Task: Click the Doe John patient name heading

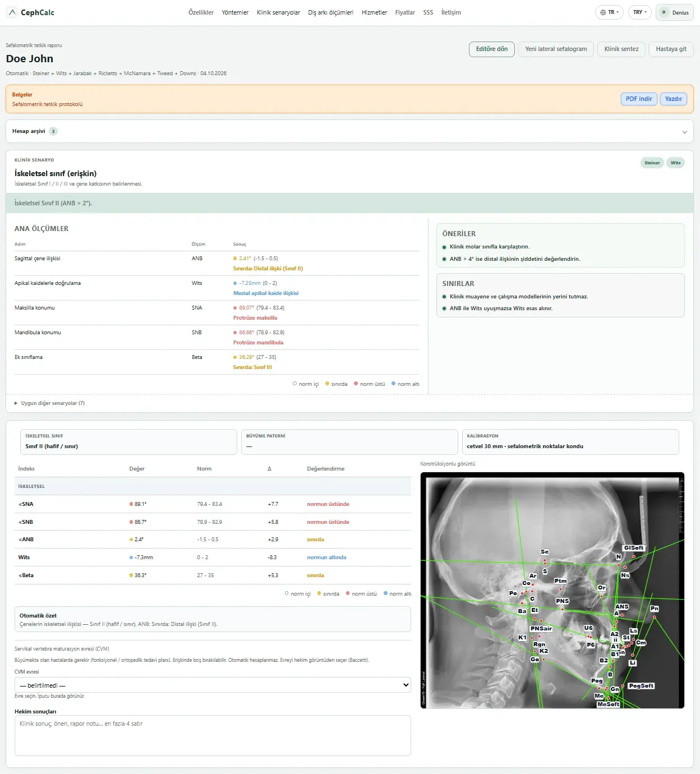Action: [x=30, y=59]
